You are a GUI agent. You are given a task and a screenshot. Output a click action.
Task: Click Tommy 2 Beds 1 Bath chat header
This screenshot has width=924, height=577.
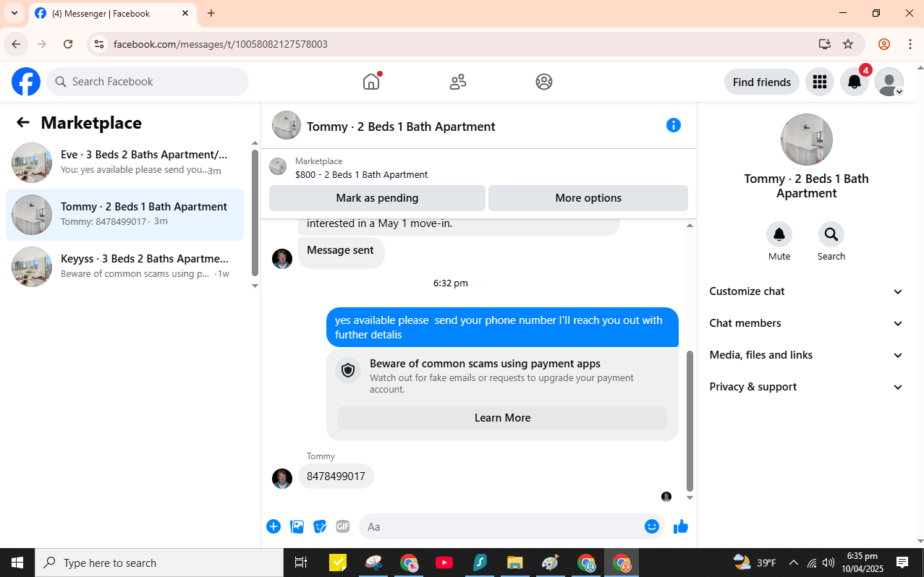pyautogui.click(x=401, y=127)
